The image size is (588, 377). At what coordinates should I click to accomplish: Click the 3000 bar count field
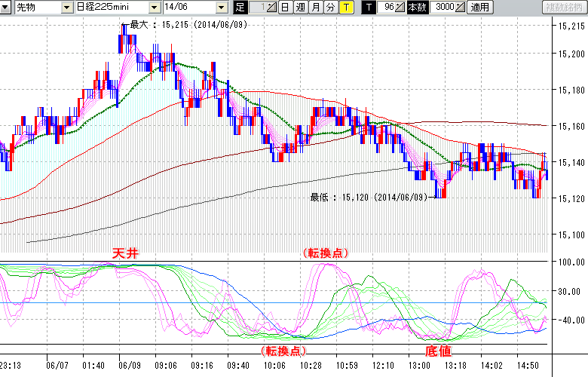coord(443,8)
